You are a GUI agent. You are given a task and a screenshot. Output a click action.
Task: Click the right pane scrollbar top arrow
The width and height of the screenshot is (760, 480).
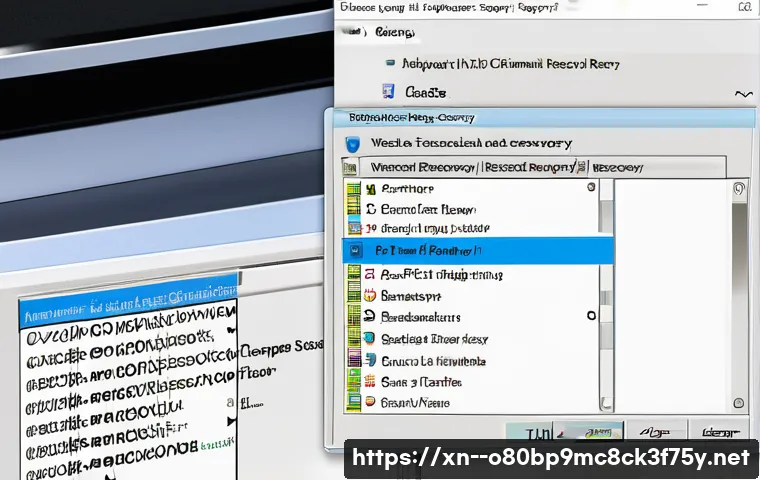[739, 188]
